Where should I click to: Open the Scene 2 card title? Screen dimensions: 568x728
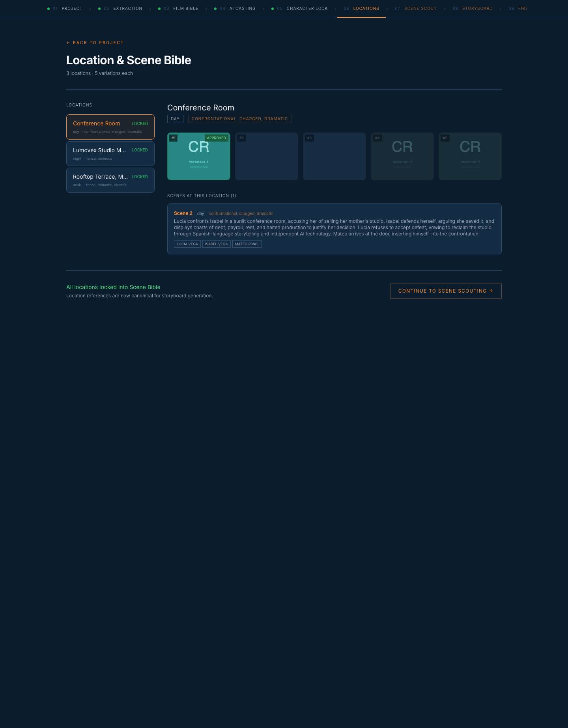pyautogui.click(x=183, y=213)
